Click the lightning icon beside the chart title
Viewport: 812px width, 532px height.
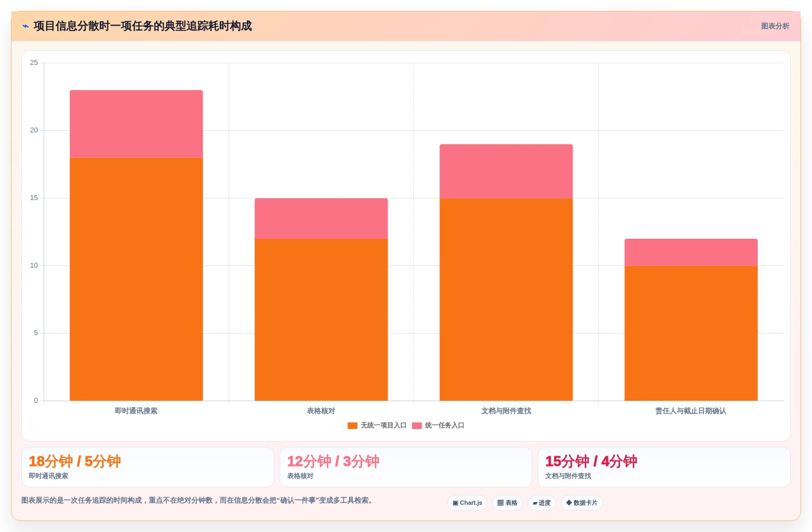pos(26,26)
